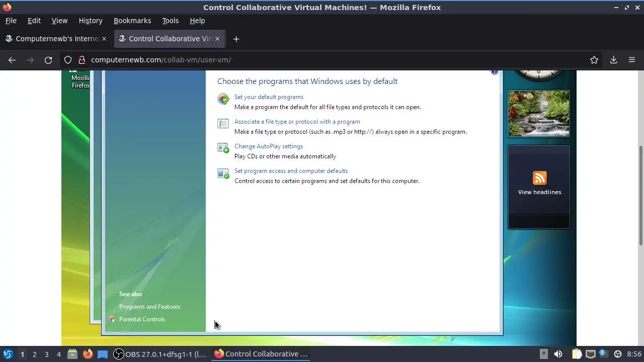Click the OBS tray icon near clock
The width and height of the screenshot is (644, 362).
pyautogui.click(x=618, y=354)
